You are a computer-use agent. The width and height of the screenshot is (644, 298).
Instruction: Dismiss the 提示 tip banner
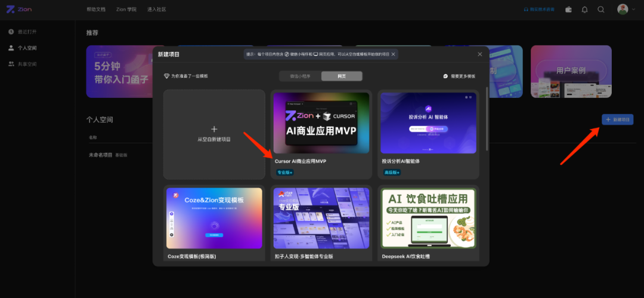point(393,54)
